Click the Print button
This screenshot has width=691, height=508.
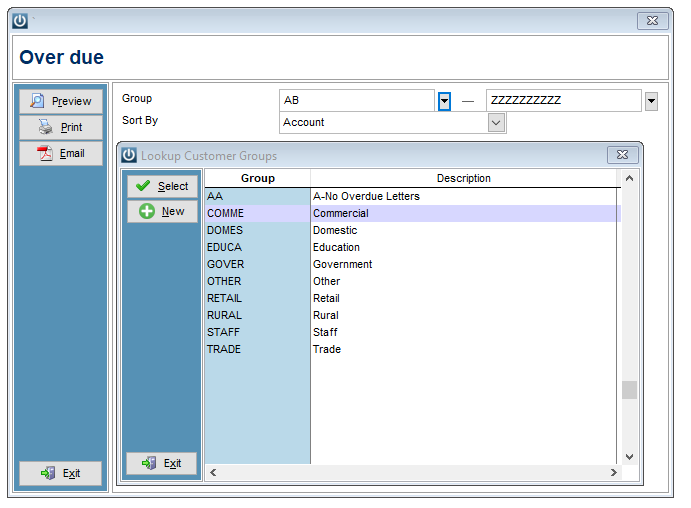coord(61,127)
